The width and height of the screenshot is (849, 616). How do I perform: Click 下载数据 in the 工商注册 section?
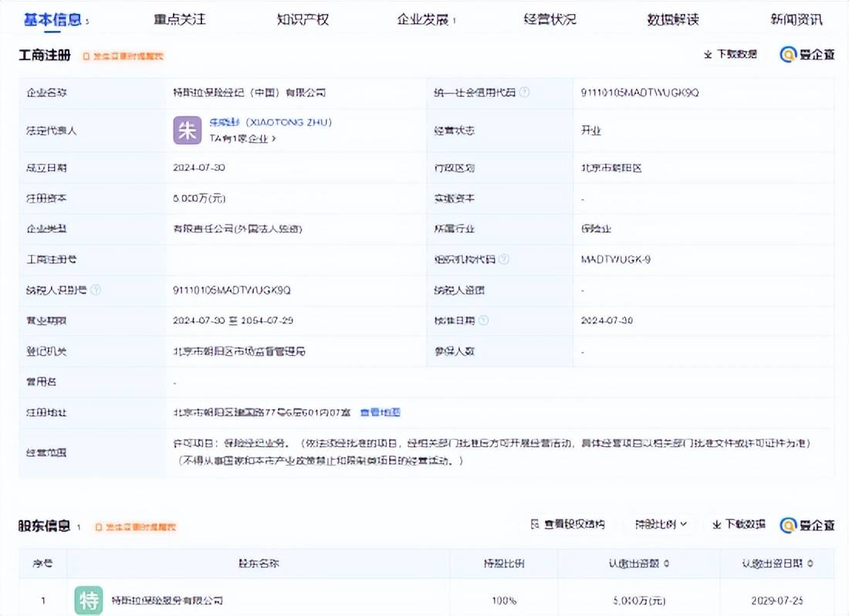pos(730,54)
